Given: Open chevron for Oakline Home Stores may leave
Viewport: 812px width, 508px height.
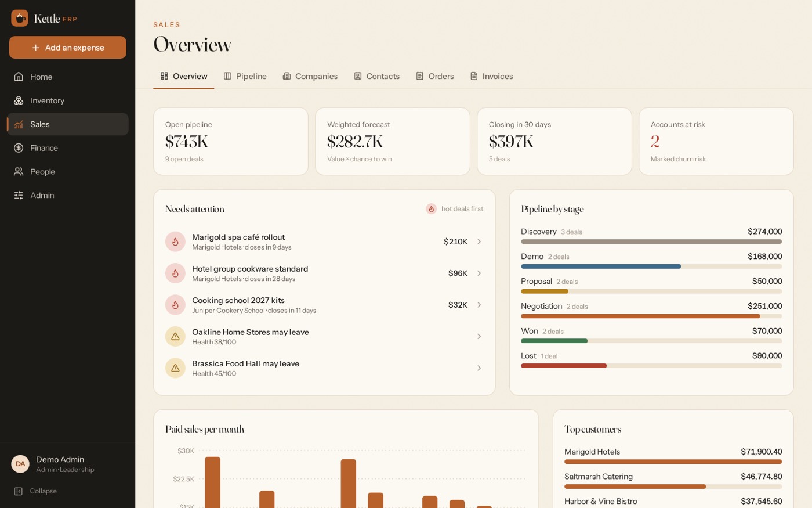Looking at the screenshot, I should 479,337.
